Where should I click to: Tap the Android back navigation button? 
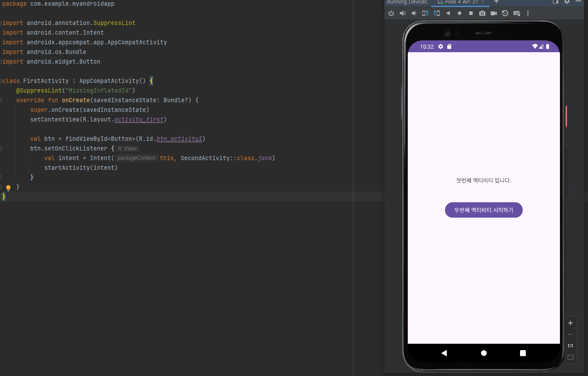coord(444,353)
